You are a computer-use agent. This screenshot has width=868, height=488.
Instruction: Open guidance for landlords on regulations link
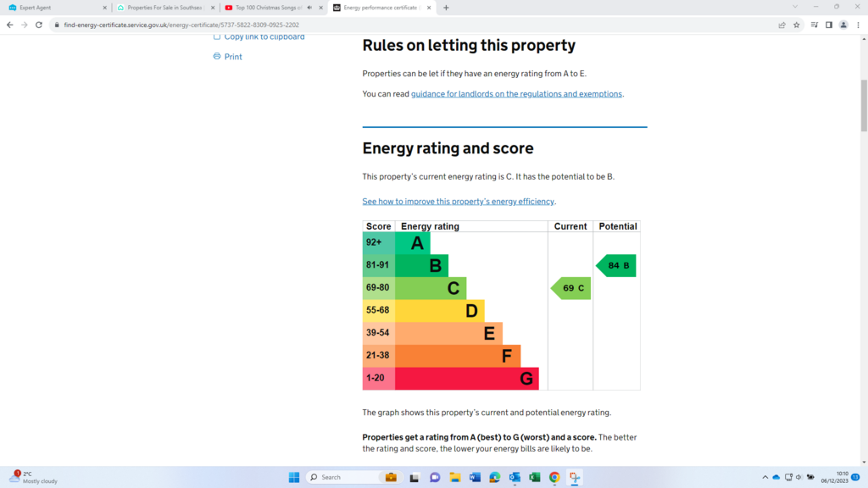click(516, 94)
